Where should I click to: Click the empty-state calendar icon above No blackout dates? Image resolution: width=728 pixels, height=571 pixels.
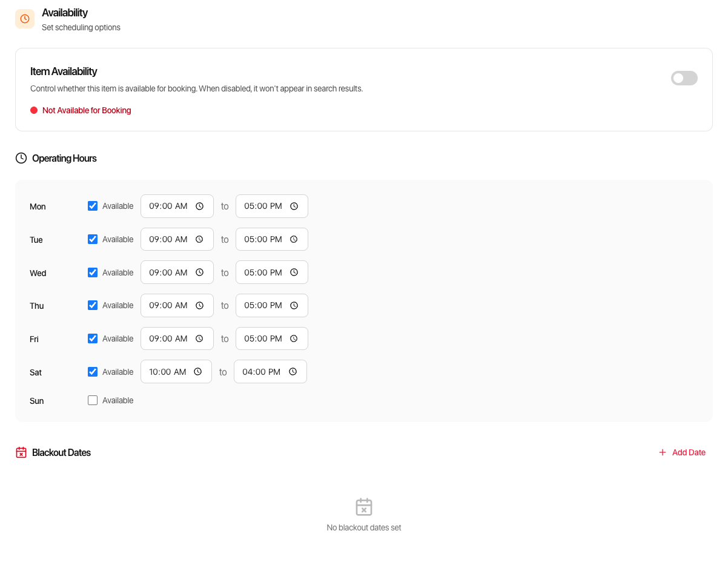point(364,507)
